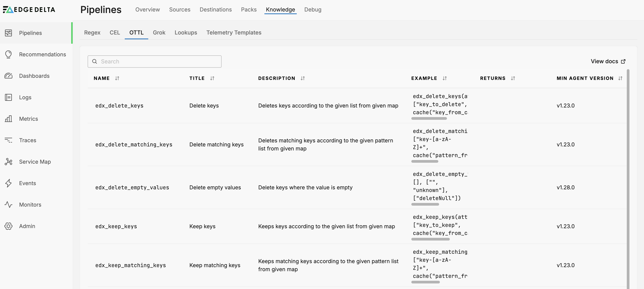Click the Pipelines page heading
Image resolution: width=644 pixels, height=289 pixels.
click(101, 10)
